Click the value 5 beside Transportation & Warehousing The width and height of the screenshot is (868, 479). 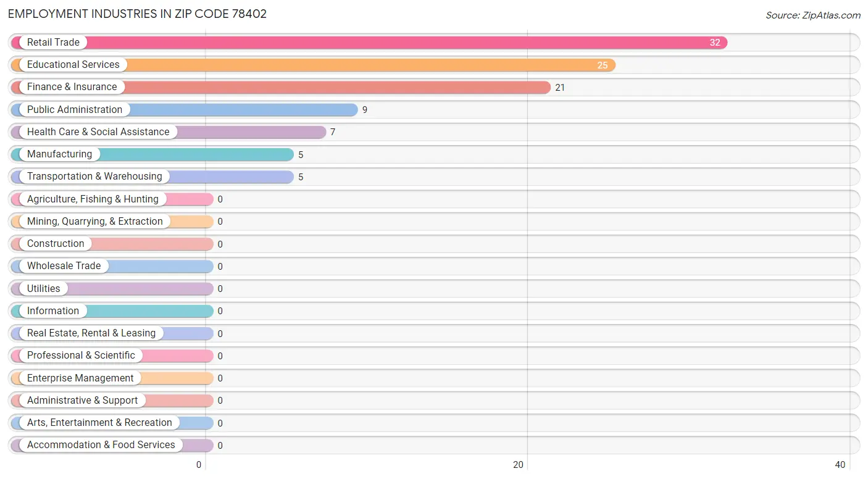[301, 177]
